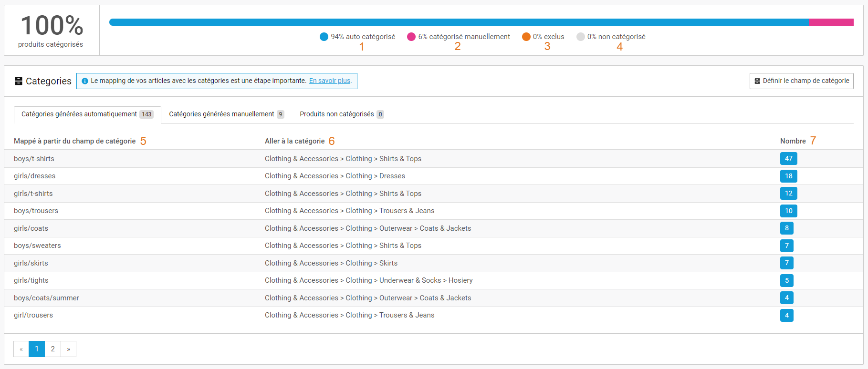Click the grey non catégorisé legend dot
This screenshot has width=868, height=369.
[x=581, y=37]
